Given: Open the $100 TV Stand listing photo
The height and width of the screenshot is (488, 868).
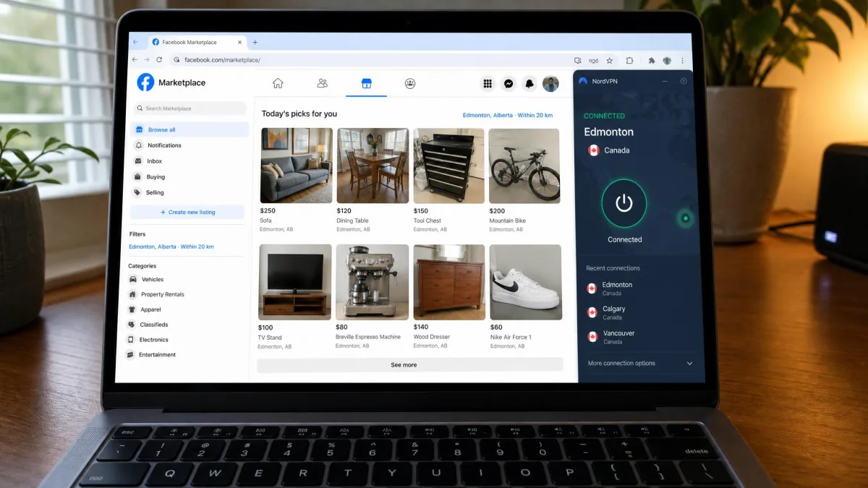Looking at the screenshot, I should click(x=295, y=282).
